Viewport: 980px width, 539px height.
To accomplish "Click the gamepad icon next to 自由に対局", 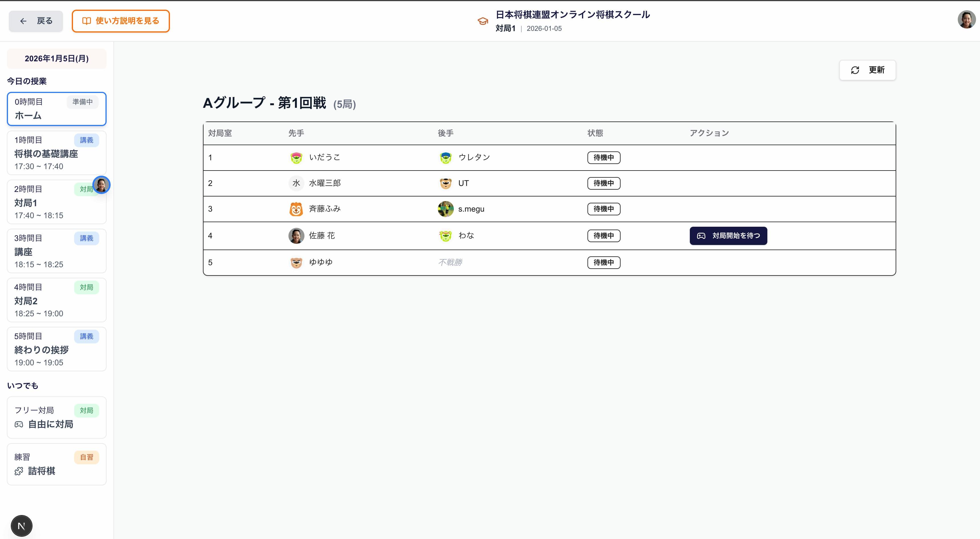I will coord(19,424).
